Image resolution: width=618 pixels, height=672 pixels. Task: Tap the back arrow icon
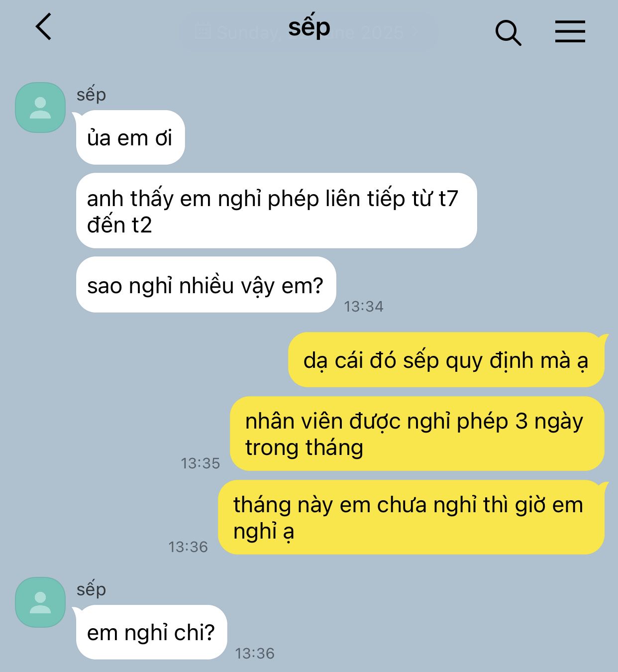44,27
